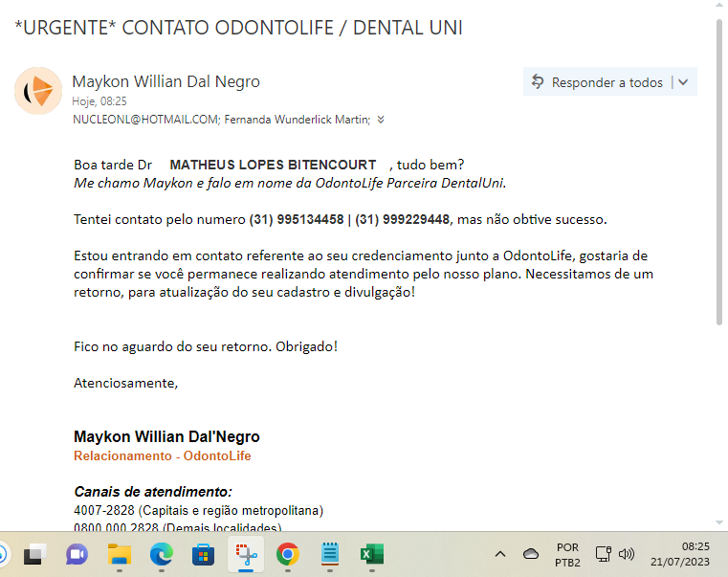
Task: Click the volume speaker tray icon
Action: (627, 554)
